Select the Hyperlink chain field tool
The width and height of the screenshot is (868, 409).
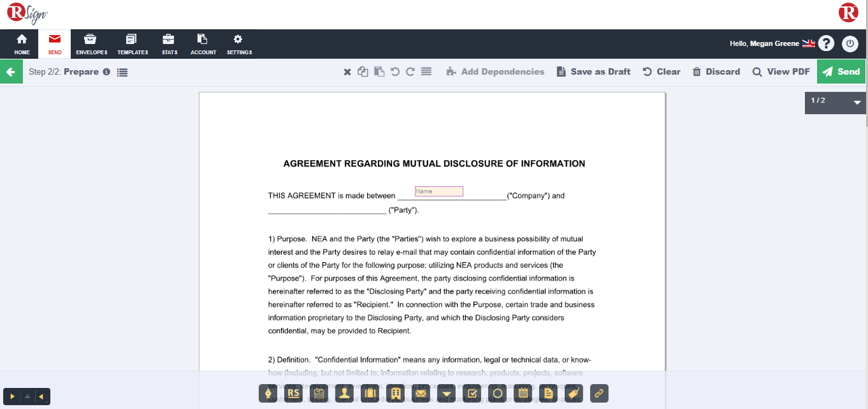(599, 393)
